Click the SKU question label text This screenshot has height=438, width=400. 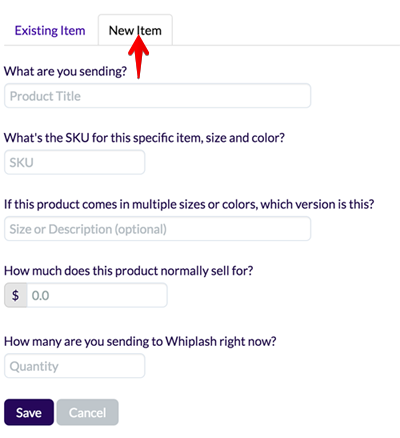(144, 138)
